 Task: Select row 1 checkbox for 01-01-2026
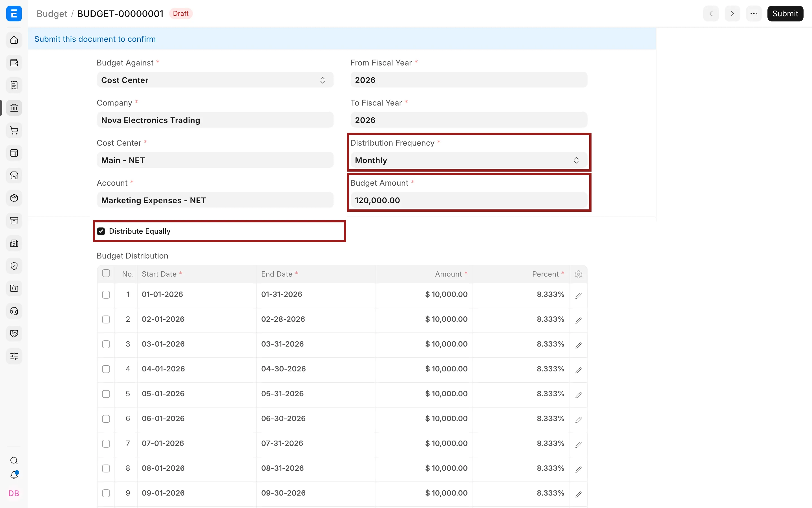[x=106, y=295]
